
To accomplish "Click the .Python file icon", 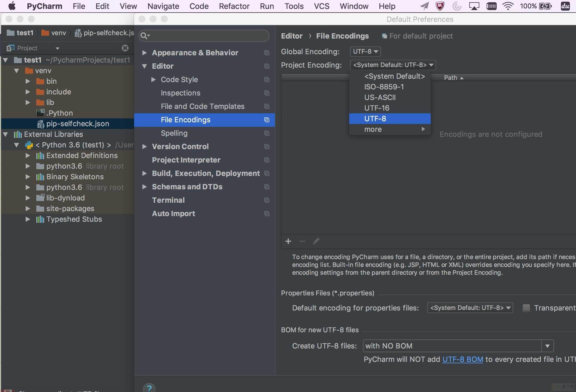I will click(x=40, y=113).
